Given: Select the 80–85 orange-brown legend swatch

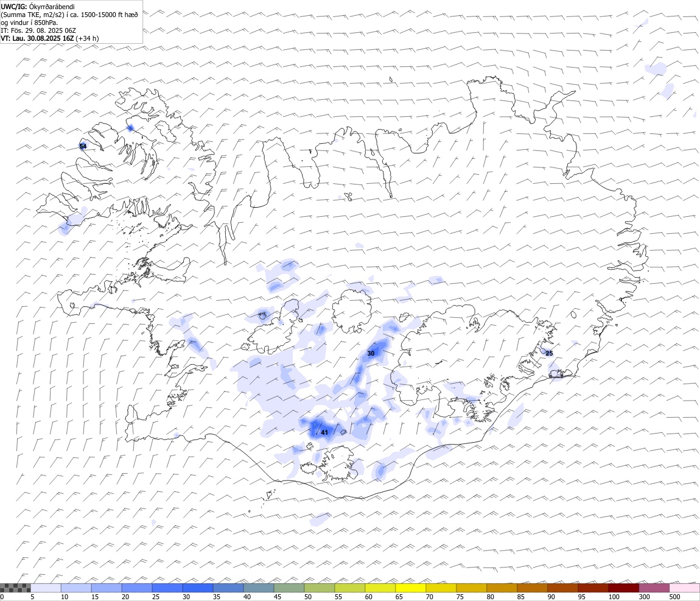Looking at the screenshot, I should pos(502,588).
